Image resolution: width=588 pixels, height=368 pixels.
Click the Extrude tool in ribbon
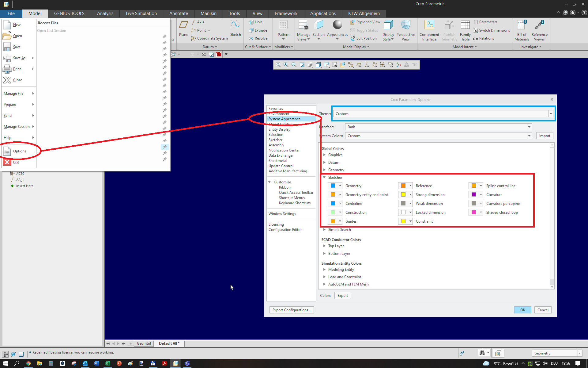(x=258, y=30)
